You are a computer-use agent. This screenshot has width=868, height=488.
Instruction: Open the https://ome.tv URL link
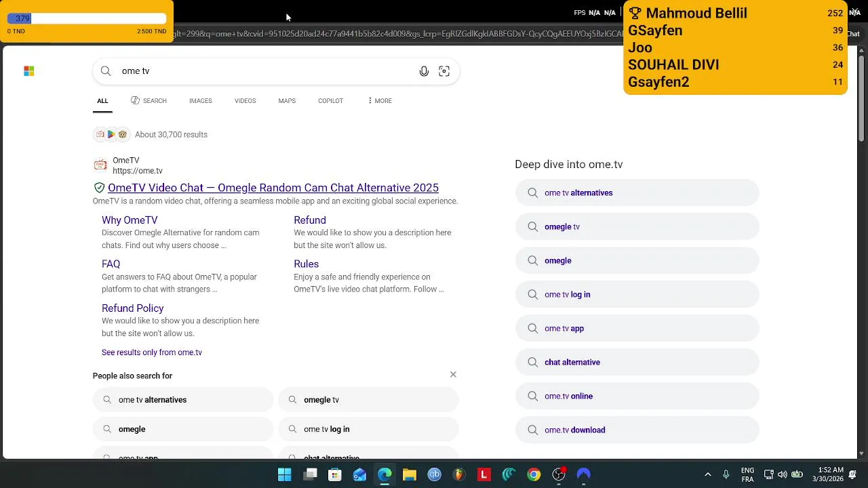pos(138,171)
